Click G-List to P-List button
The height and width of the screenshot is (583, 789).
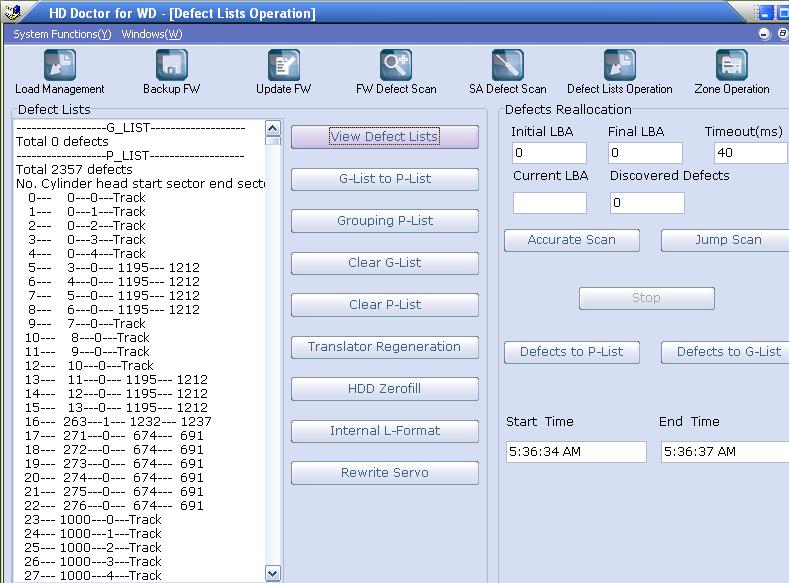coord(385,179)
